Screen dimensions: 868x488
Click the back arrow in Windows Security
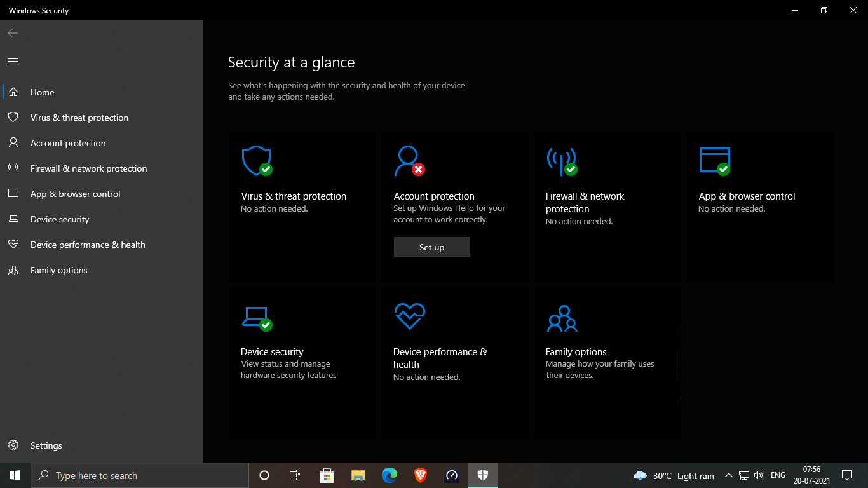13,33
